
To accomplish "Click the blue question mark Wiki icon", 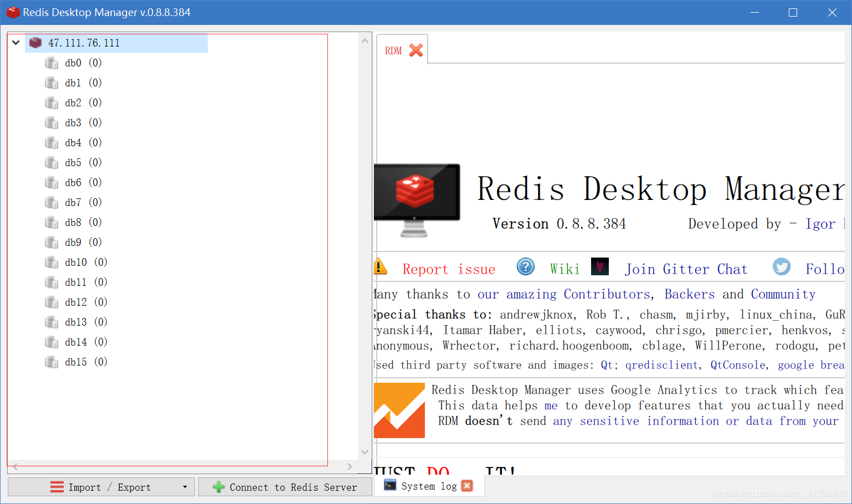I will click(x=526, y=267).
